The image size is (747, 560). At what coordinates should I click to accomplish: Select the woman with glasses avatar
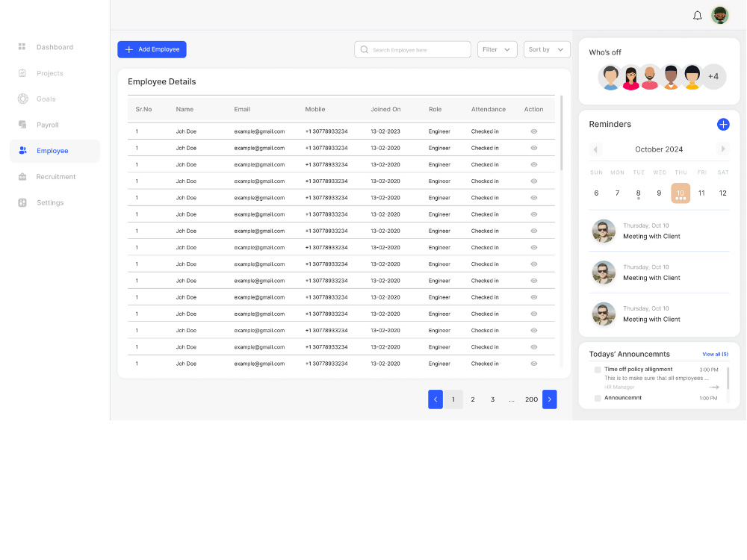630,78
